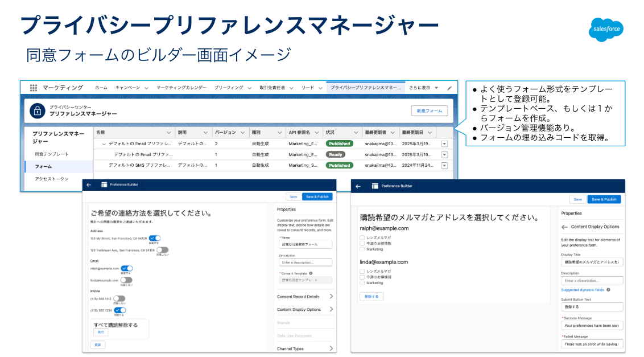Select フォーム in sidebar
The image size is (644, 357).
(59, 167)
